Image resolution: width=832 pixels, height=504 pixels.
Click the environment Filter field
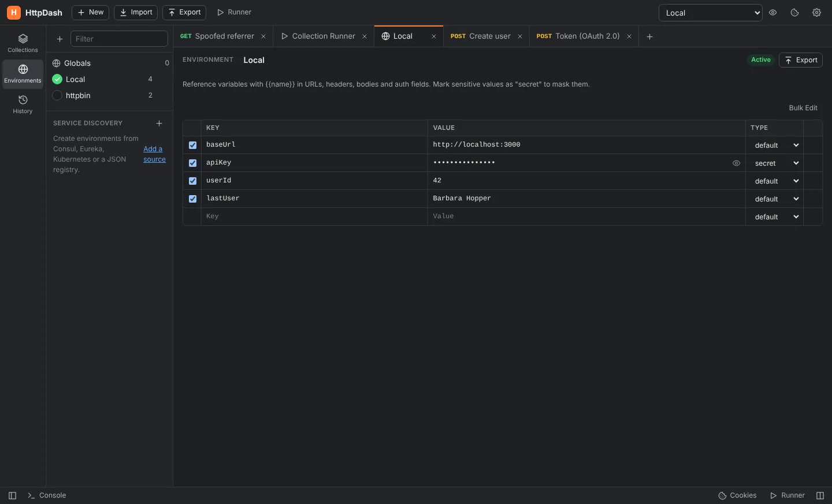tap(119, 39)
